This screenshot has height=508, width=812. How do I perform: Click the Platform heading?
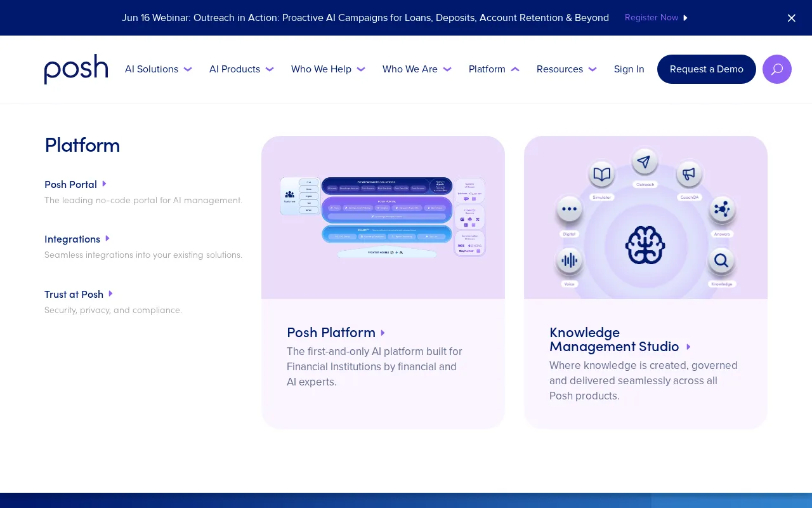(x=82, y=145)
